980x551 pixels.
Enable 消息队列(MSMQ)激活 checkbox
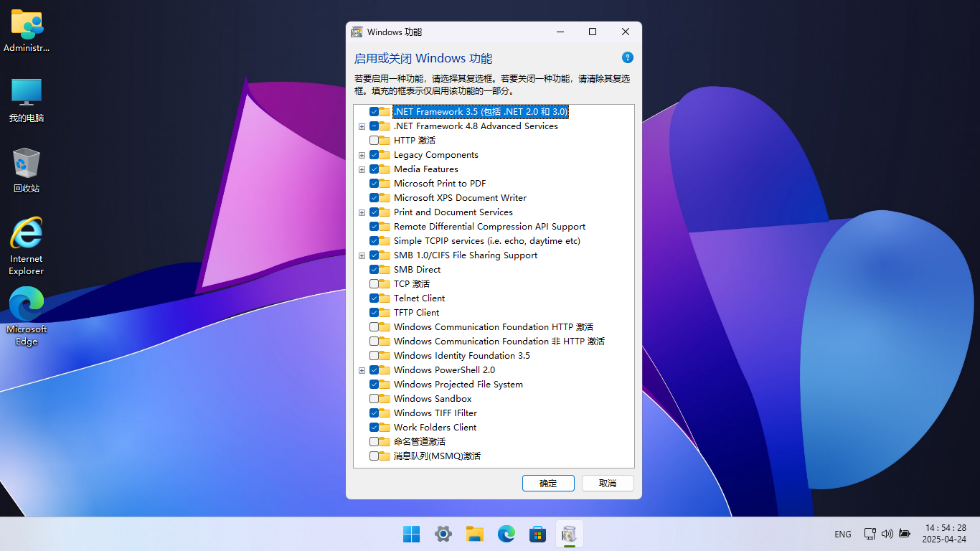(374, 456)
